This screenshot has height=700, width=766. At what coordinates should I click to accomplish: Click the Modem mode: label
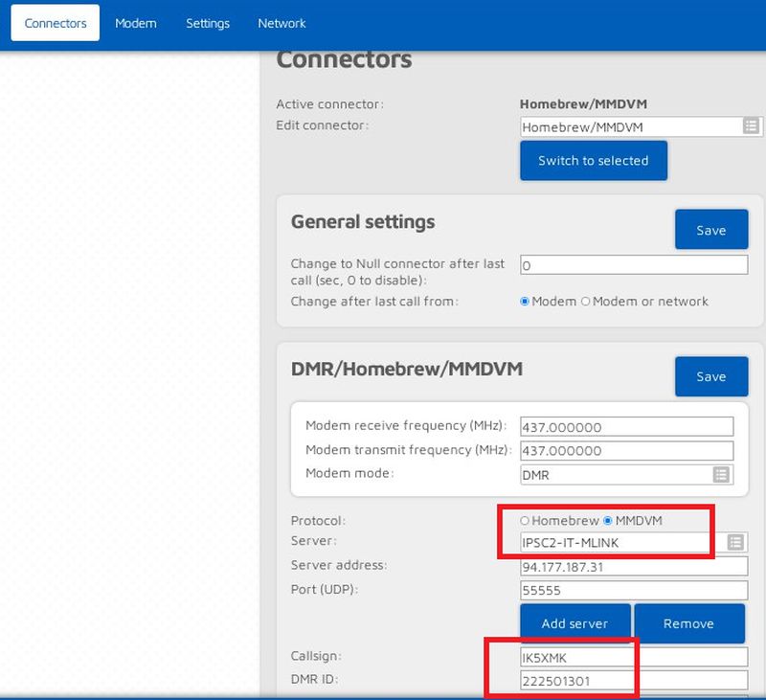tap(349, 473)
